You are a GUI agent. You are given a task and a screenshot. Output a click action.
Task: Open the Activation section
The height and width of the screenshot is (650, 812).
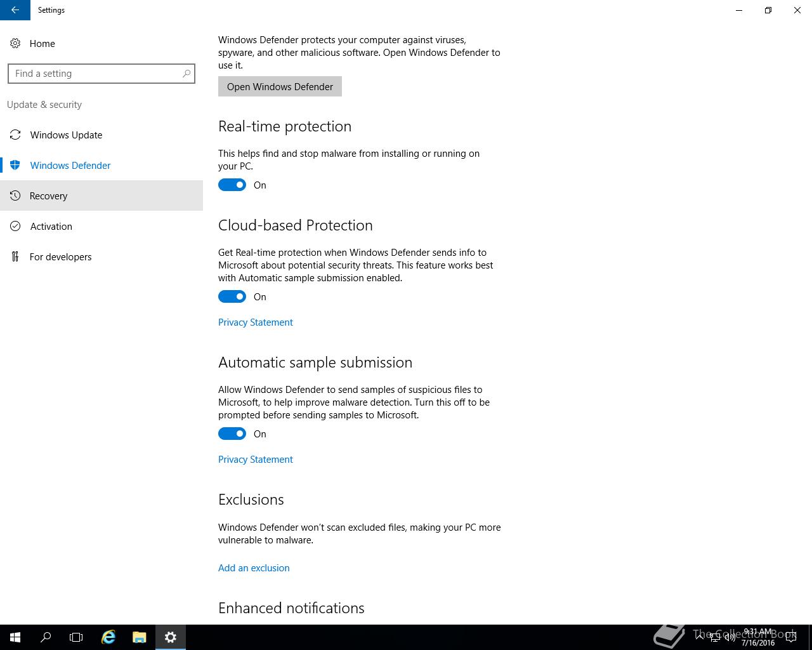101,226
